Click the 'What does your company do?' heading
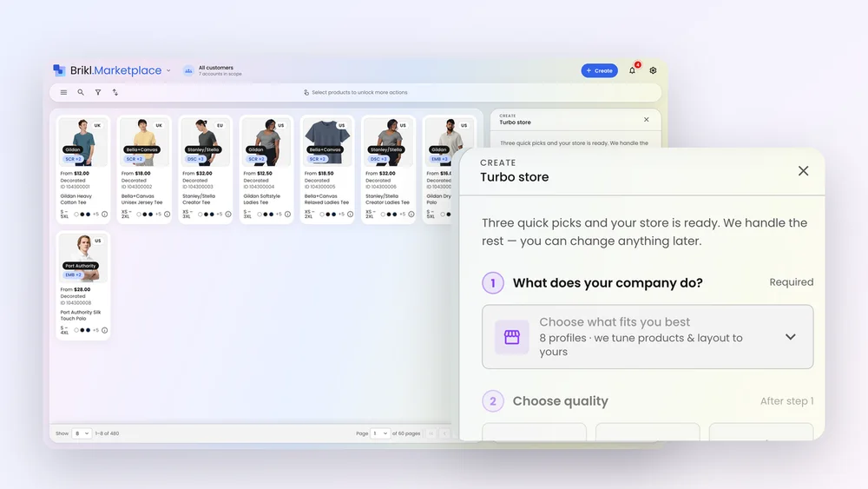The image size is (868, 489). click(608, 283)
